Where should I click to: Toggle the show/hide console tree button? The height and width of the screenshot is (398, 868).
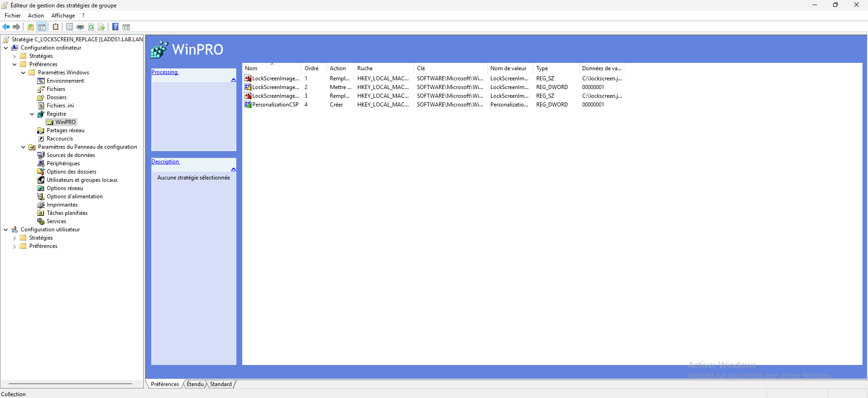coord(42,27)
